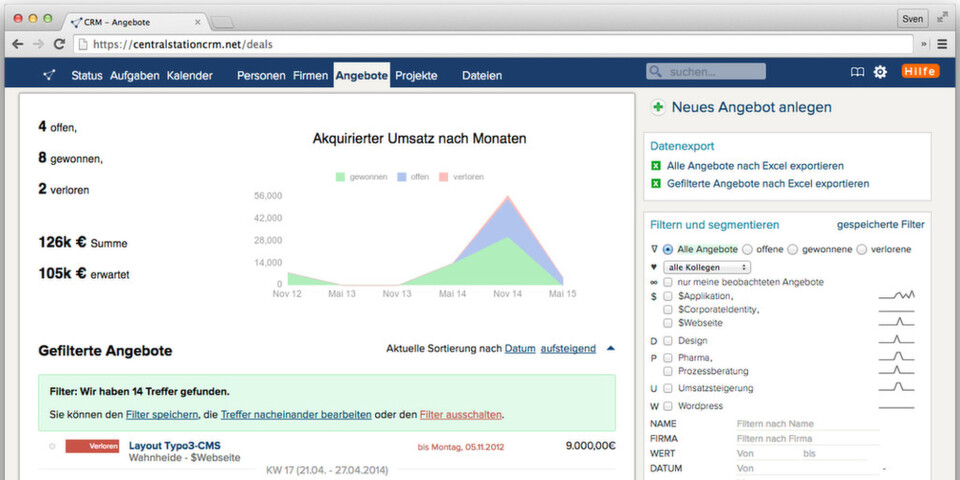The width and height of the screenshot is (960, 480).
Task: Check the $CorporateIdentity tag filter
Action: [668, 310]
